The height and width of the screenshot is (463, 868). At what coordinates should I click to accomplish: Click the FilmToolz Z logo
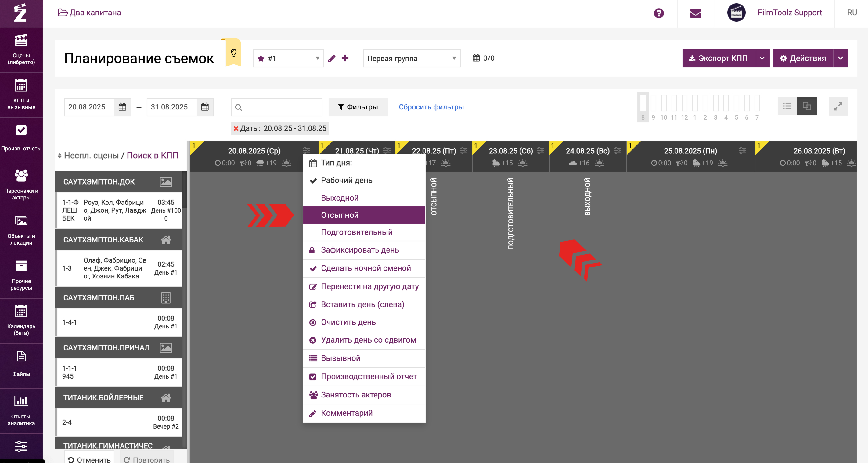(20, 13)
